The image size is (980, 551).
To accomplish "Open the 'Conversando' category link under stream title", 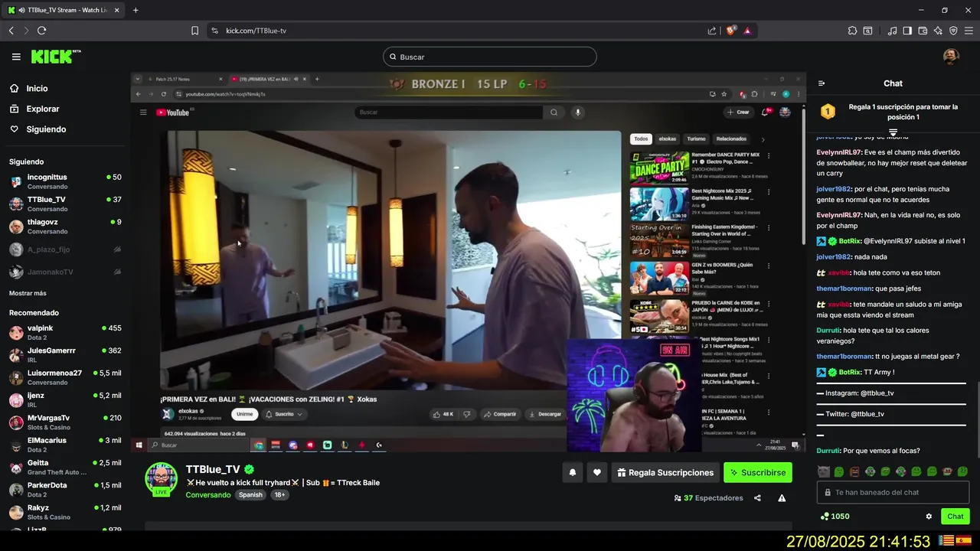I will coord(208,495).
